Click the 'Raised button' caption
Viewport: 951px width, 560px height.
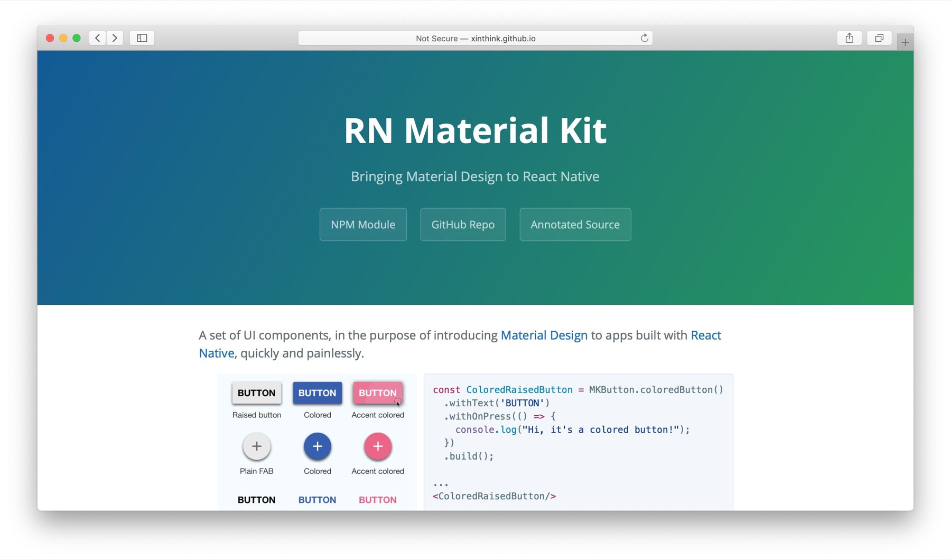click(257, 415)
